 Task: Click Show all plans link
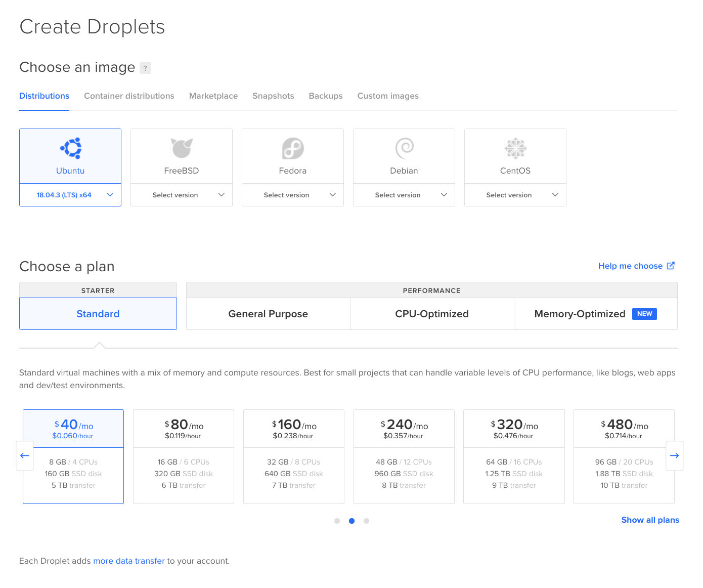click(x=650, y=520)
